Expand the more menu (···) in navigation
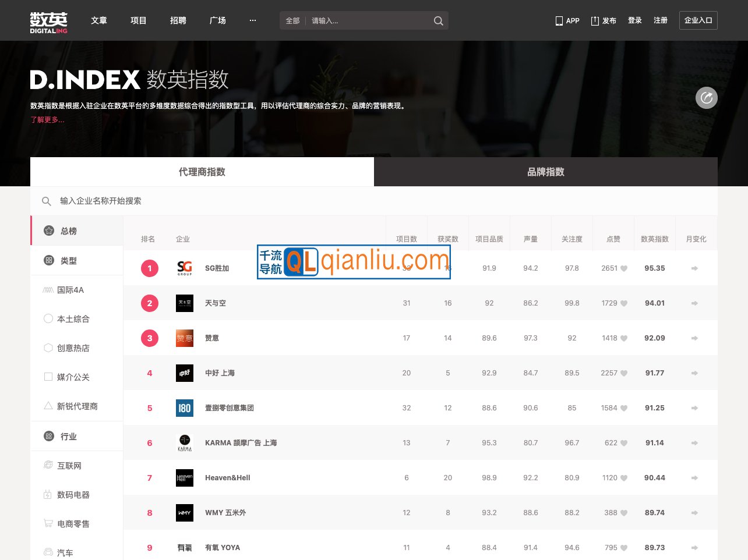Screen dimensions: 748x560 pyautogui.click(x=252, y=20)
